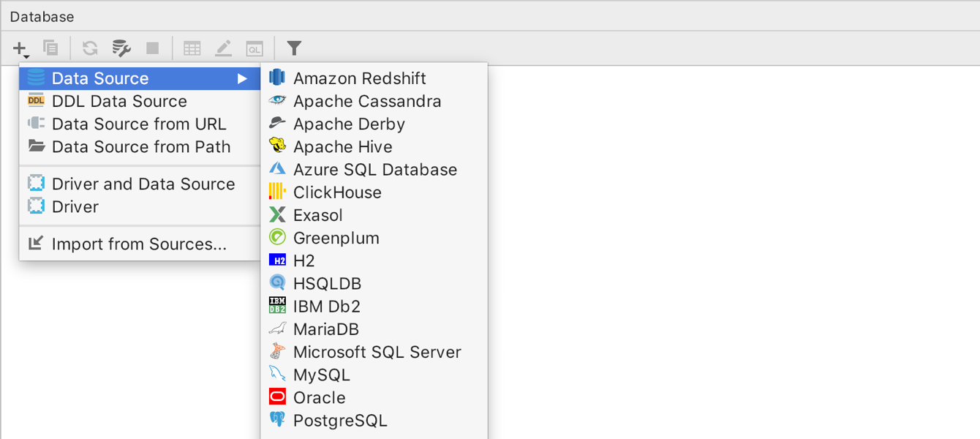Choose Microsoft SQL Server database type

click(x=377, y=352)
